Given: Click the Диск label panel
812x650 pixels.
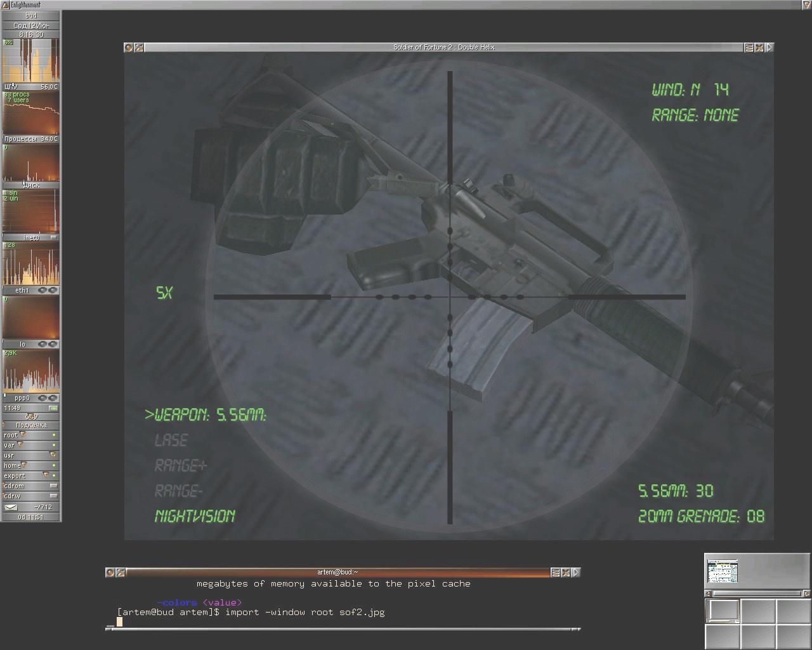Looking at the screenshot, I should [30, 185].
